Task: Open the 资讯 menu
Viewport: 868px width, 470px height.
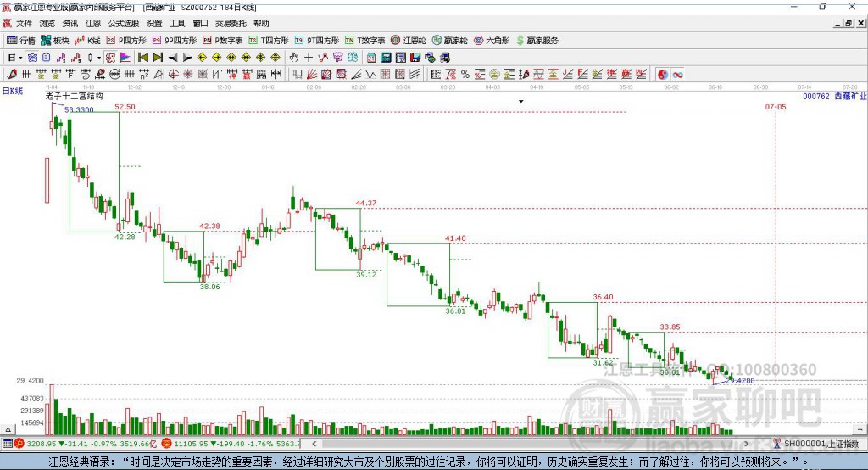Action: [70, 23]
